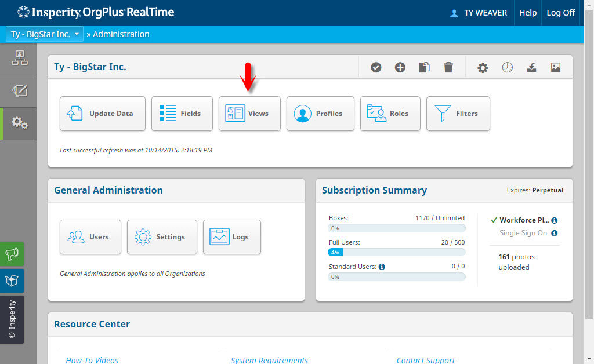Open the System Requirements link
Image resolution: width=594 pixels, height=364 pixels.
pyautogui.click(x=269, y=360)
